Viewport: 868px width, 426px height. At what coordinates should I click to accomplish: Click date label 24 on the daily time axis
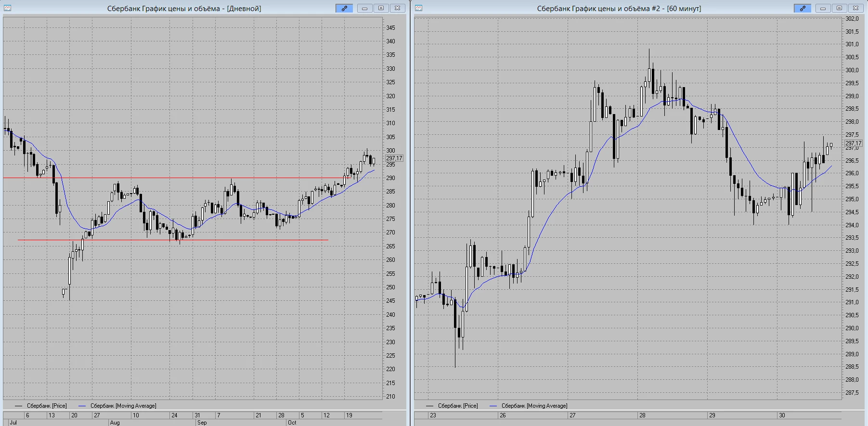pyautogui.click(x=174, y=415)
